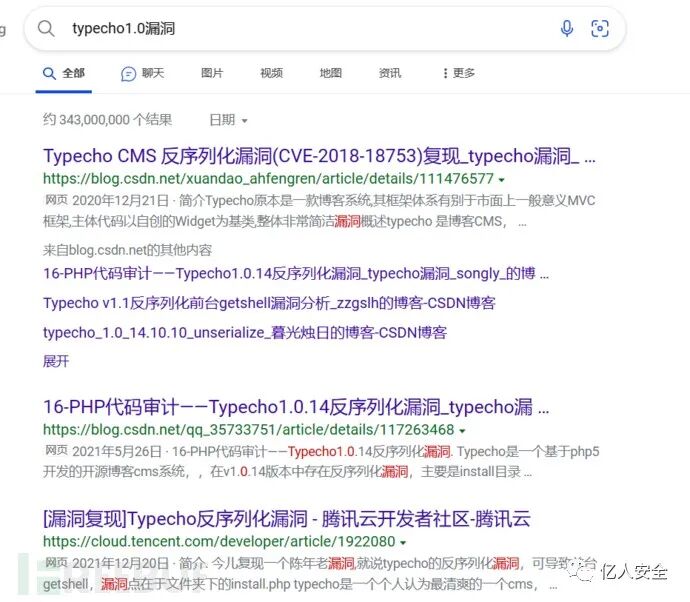690x602 pixels.
Task: Click the search field containing typecho1.0漏洞
Action: click(x=325, y=29)
